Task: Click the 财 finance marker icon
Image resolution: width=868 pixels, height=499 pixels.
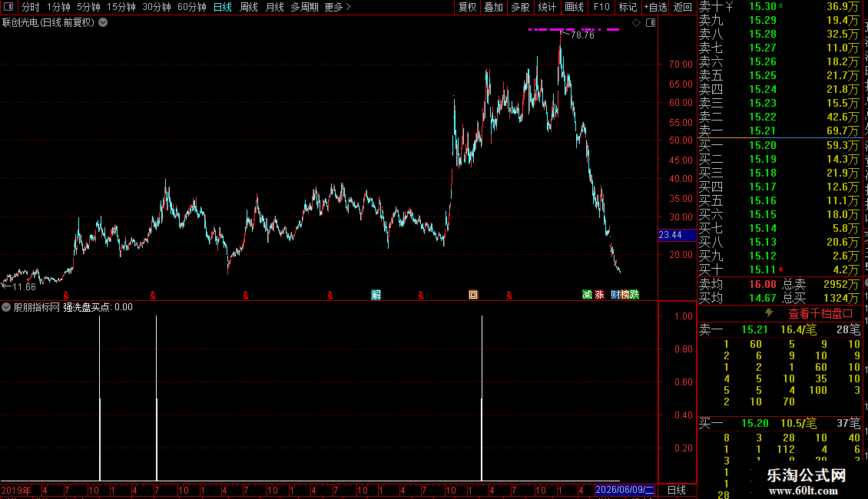Action: [615, 295]
